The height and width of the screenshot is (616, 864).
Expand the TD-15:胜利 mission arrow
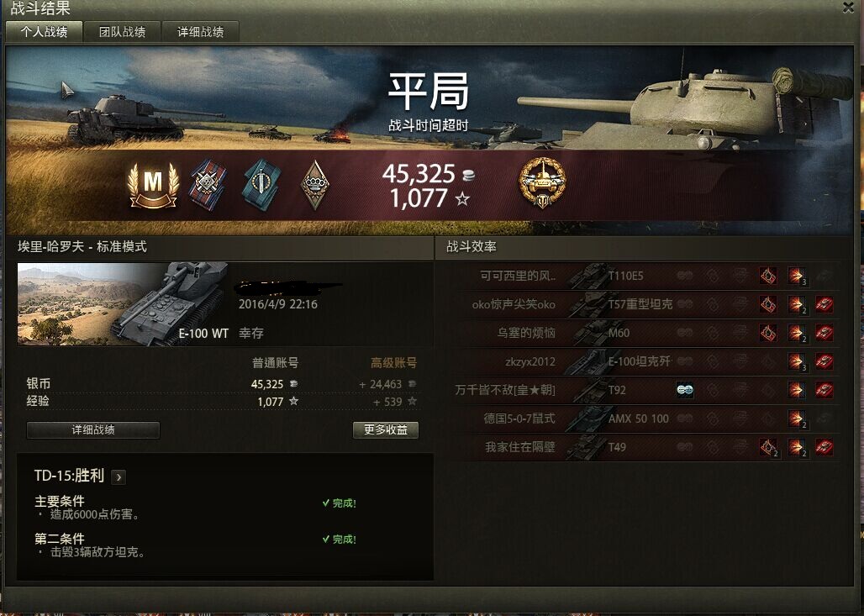(x=119, y=477)
